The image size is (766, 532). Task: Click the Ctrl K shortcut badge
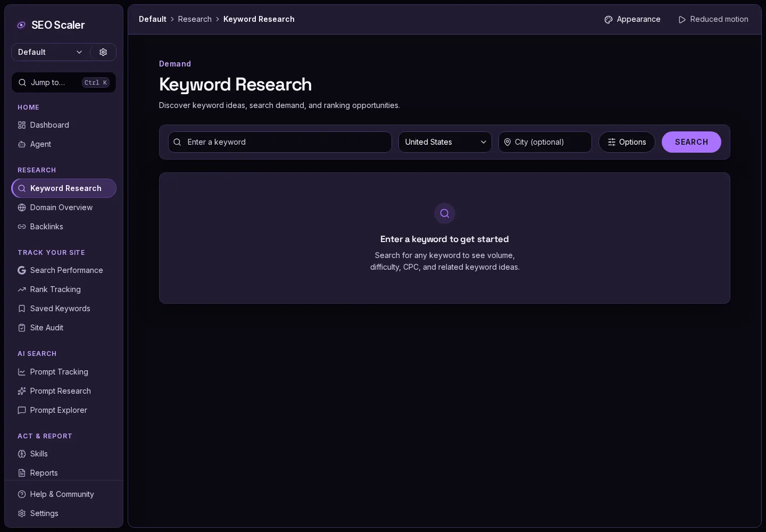click(96, 82)
